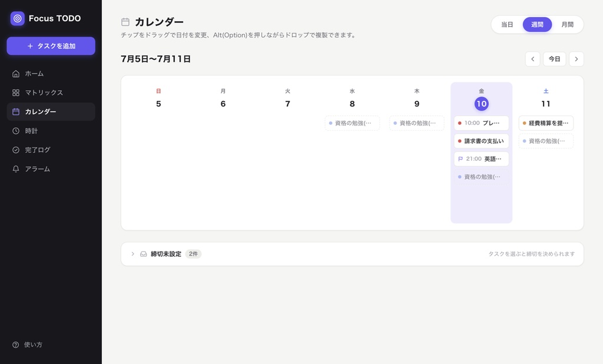Click the 2件 count badge

[193, 254]
